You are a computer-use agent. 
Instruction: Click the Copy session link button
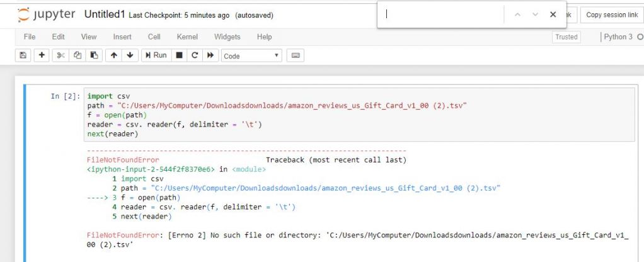point(611,14)
